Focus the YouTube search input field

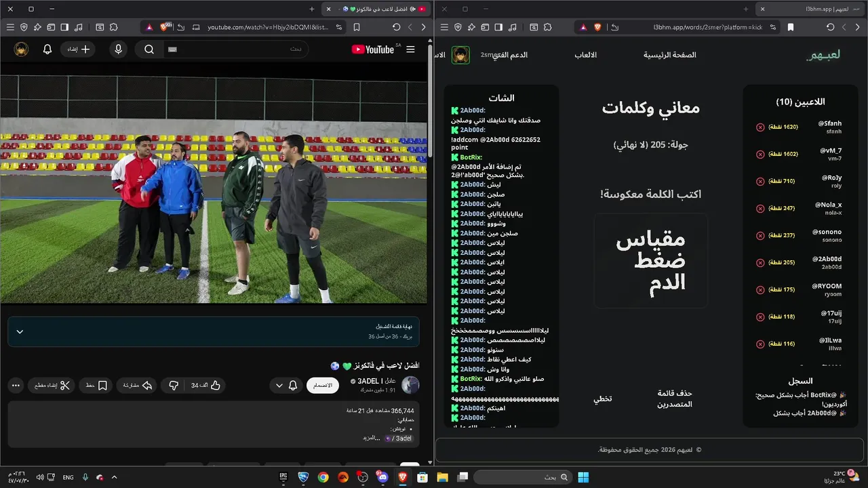click(236, 49)
